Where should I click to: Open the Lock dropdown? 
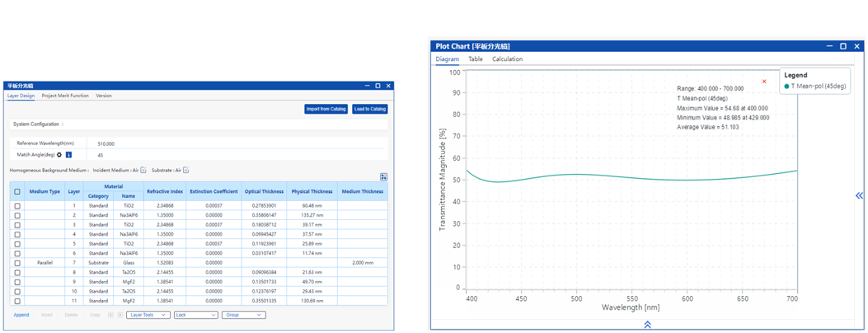pyautogui.click(x=195, y=315)
